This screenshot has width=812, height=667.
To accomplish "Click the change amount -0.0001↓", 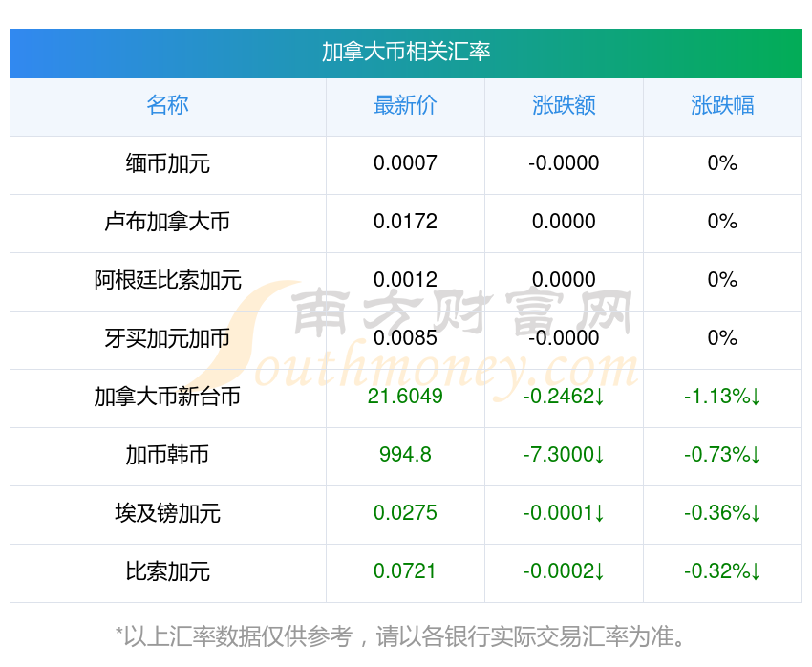I will [564, 513].
